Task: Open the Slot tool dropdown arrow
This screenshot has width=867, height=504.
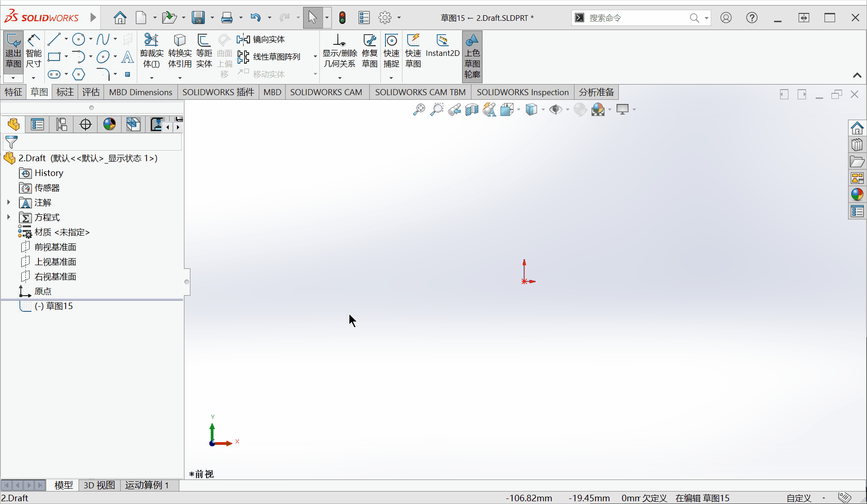Action: pos(66,74)
